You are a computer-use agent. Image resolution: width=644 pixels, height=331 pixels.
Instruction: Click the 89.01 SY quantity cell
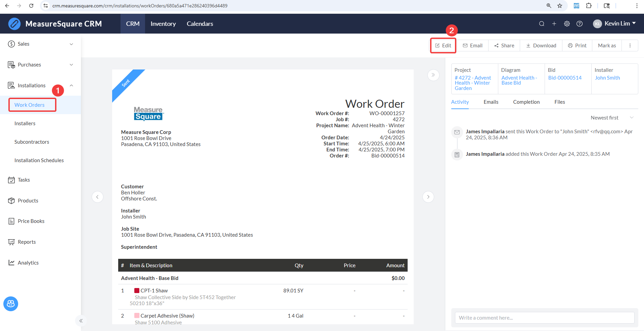(x=293, y=291)
